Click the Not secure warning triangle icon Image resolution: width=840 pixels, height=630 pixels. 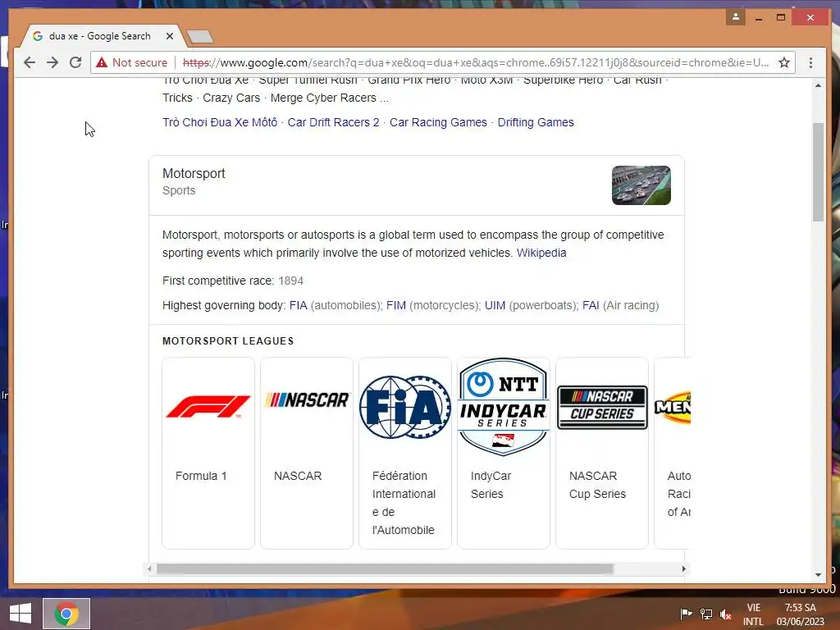tap(101, 62)
